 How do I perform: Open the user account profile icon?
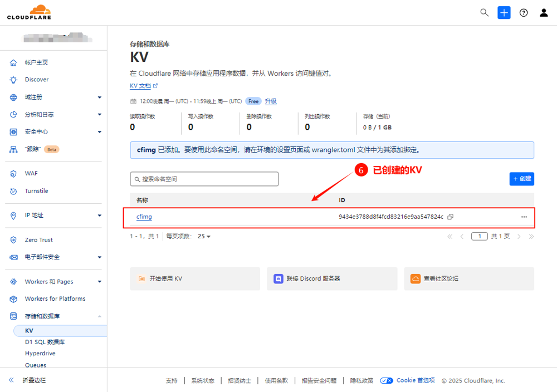(544, 13)
